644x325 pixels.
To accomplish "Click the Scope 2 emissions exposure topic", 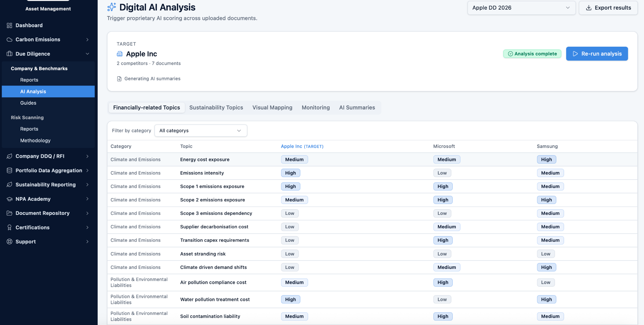I will coord(212,200).
